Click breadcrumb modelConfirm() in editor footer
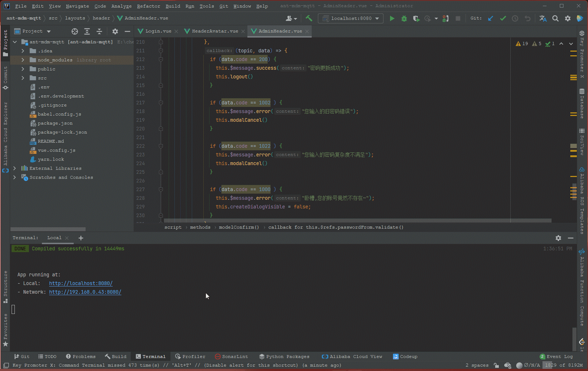 pos(239,227)
